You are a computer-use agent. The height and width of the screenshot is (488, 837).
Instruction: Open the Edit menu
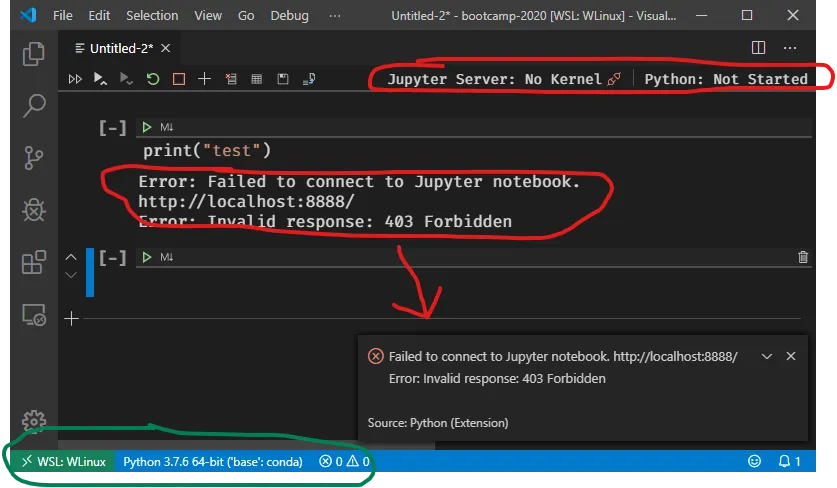coord(99,15)
